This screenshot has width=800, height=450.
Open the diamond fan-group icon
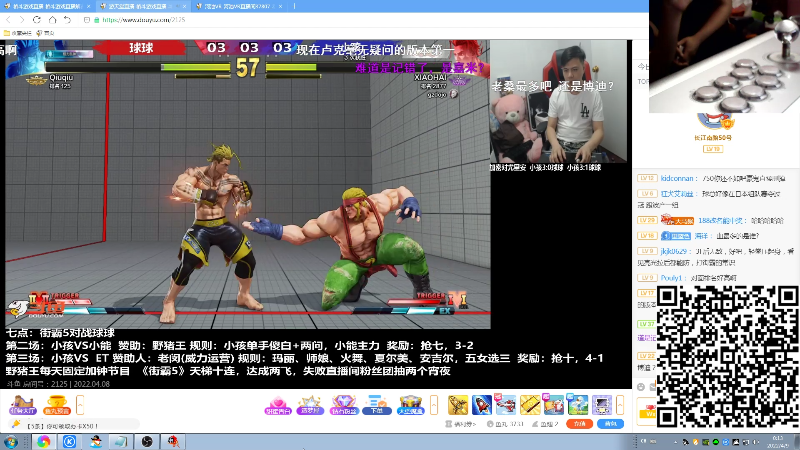[344, 405]
